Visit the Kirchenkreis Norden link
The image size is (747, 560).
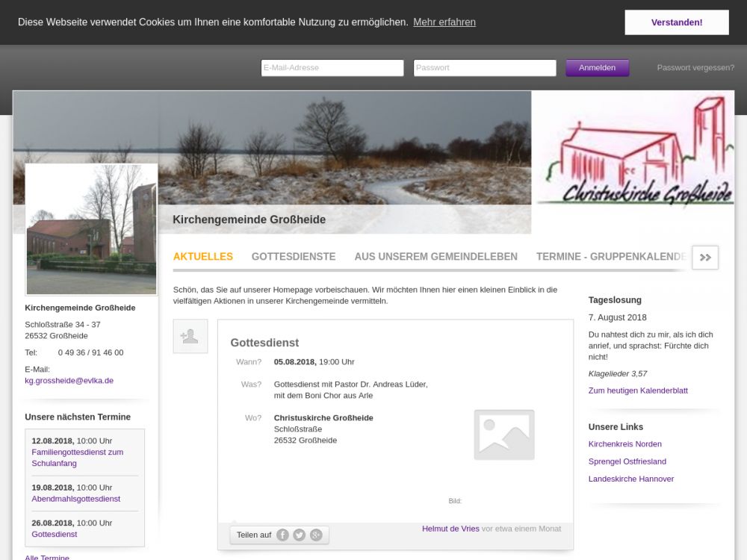(625, 444)
